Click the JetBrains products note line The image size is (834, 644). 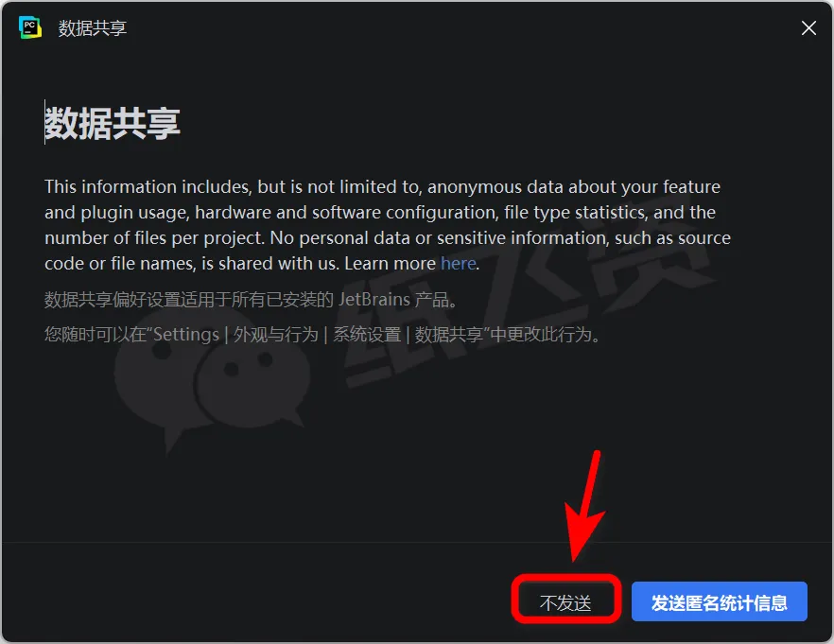[251, 300]
